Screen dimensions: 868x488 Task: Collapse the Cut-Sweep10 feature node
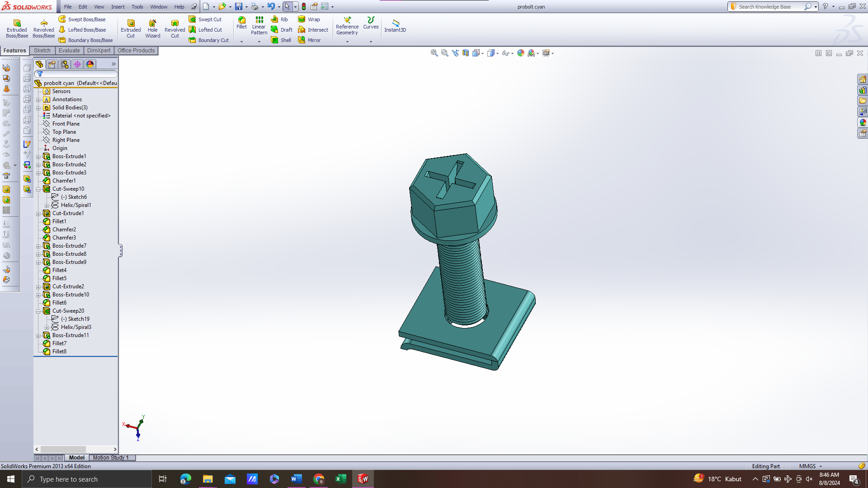point(38,189)
